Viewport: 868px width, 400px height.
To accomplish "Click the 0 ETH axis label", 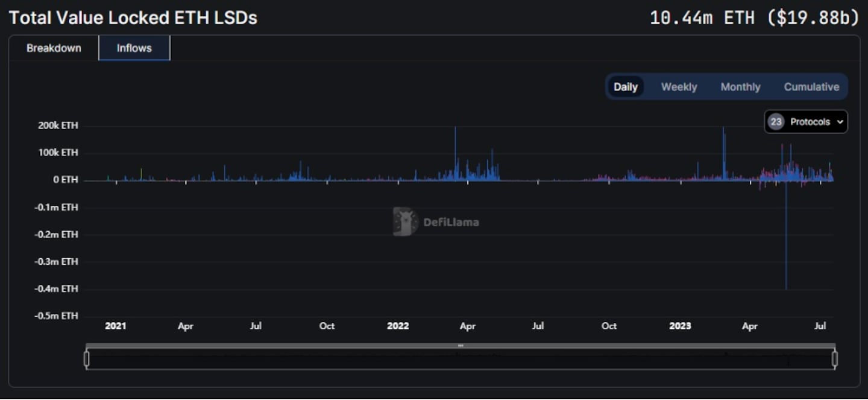I will click(65, 180).
